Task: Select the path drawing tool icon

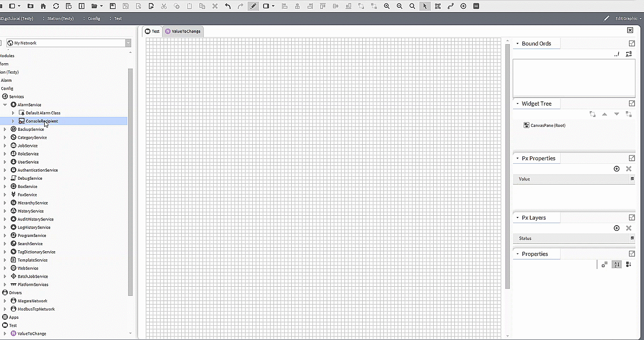Action: 451,6
